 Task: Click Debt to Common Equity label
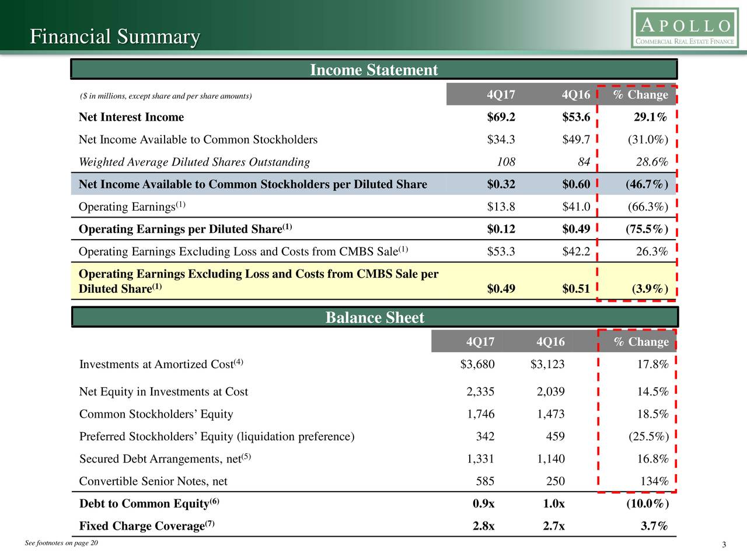(149, 503)
